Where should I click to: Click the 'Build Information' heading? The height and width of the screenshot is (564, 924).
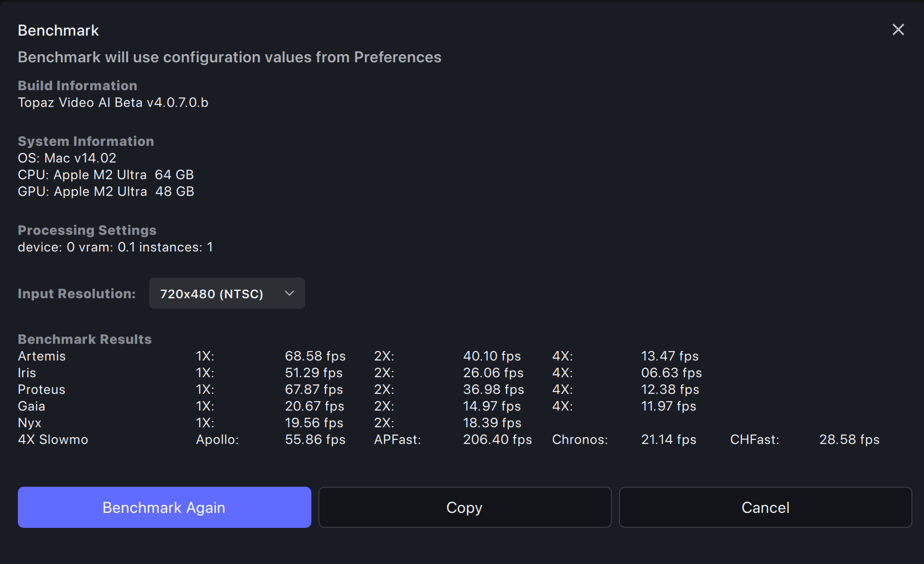tap(77, 86)
